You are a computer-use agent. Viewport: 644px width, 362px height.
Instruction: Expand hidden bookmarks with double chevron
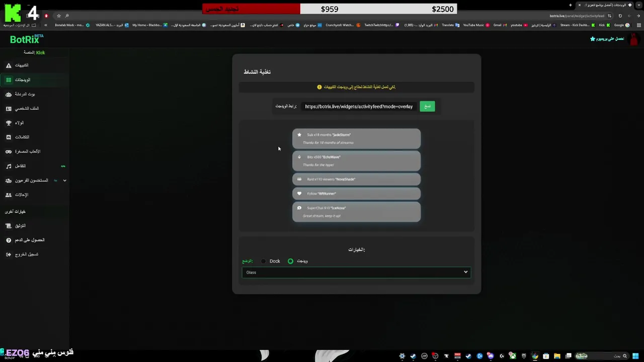46,25
